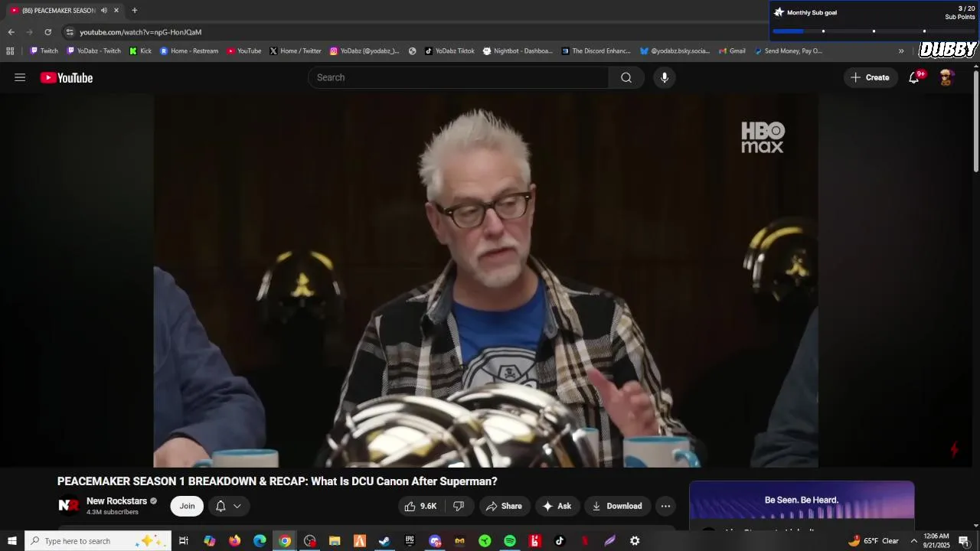980x551 pixels.
Task: Open the YouTube bookmark in bookmarks bar
Action: [243, 51]
